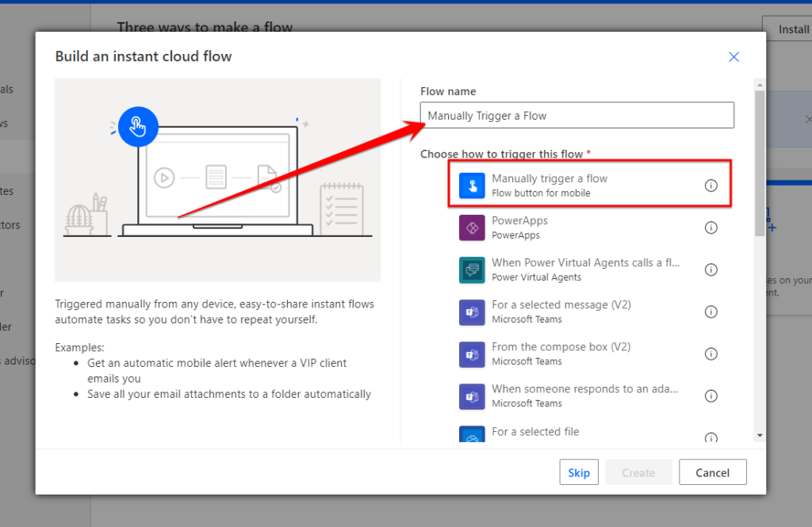Select When someone responds to an adaptive card
The width and height of the screenshot is (812, 527).
[x=589, y=396]
